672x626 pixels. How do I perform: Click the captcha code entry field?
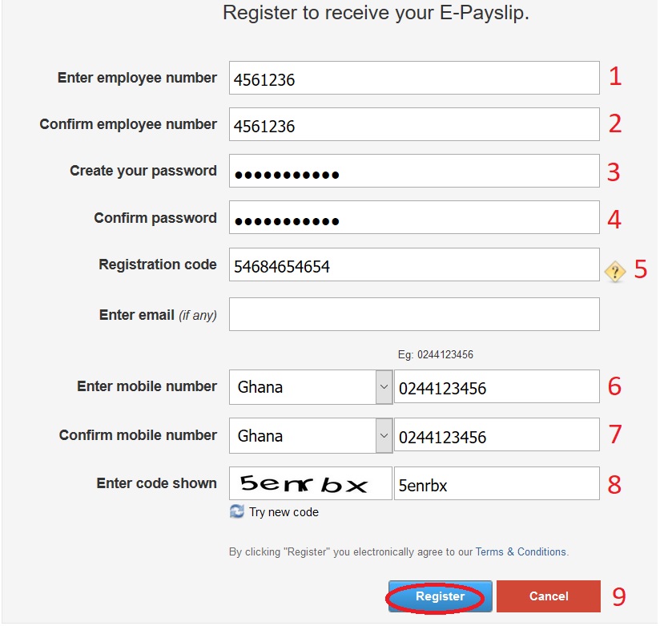(x=496, y=484)
